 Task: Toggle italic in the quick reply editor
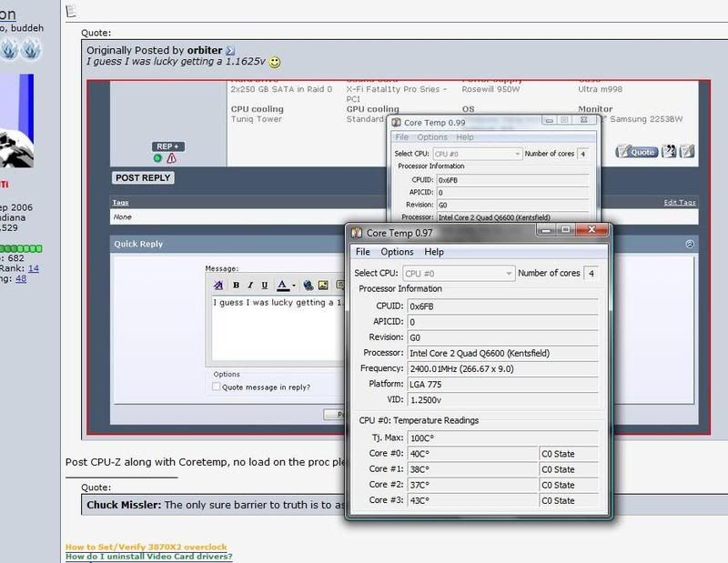[x=250, y=285]
